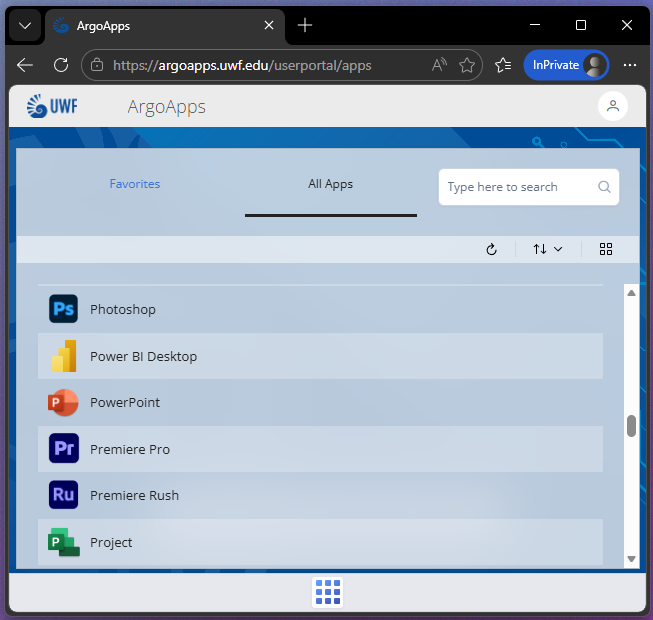
Task: Switch to the Favorites tab
Action: point(135,184)
